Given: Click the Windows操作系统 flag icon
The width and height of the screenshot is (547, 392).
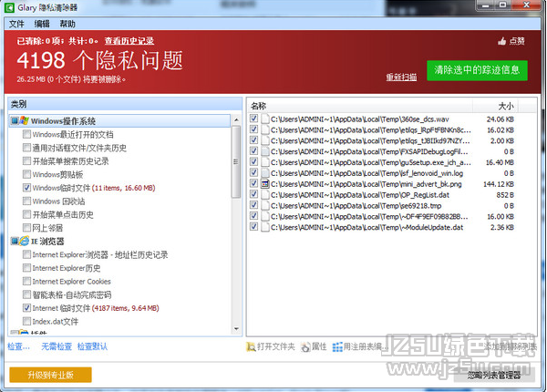Looking at the screenshot, I should [x=25, y=120].
